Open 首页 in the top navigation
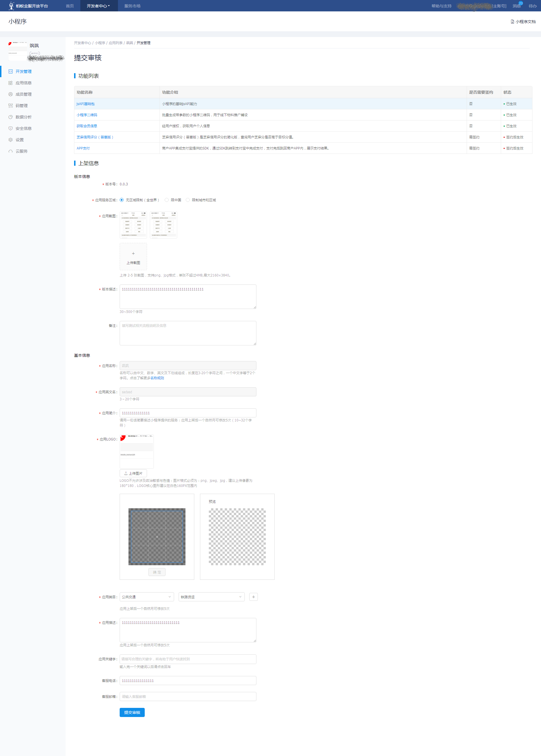The image size is (541, 756). coord(70,6)
